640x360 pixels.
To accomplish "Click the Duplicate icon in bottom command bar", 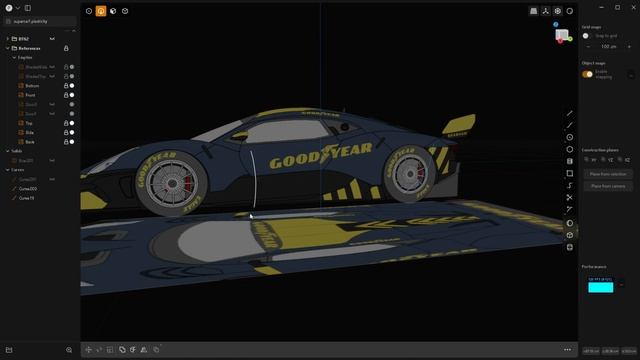I will tap(156, 349).
